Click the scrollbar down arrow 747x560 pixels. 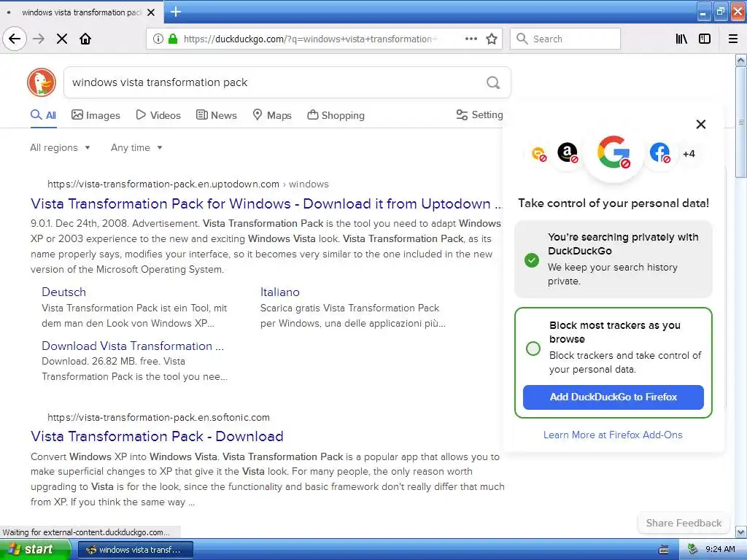pyautogui.click(x=741, y=532)
